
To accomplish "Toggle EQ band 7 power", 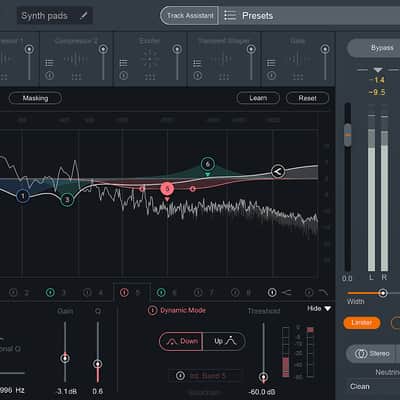I will (x=198, y=293).
